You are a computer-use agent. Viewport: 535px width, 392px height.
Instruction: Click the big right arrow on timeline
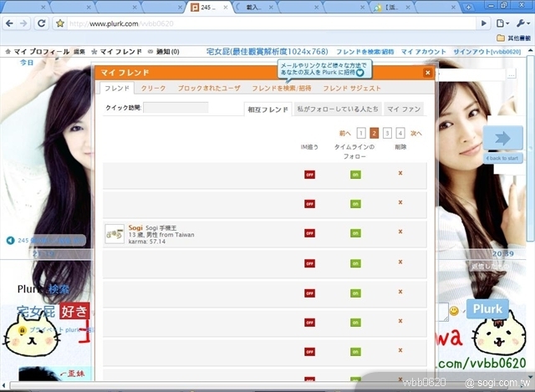pyautogui.click(x=502, y=138)
